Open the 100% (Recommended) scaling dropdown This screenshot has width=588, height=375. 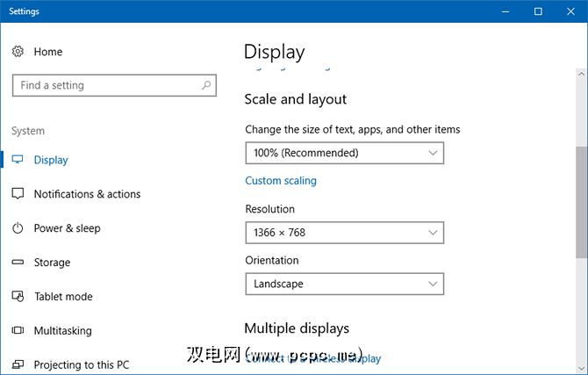point(344,153)
